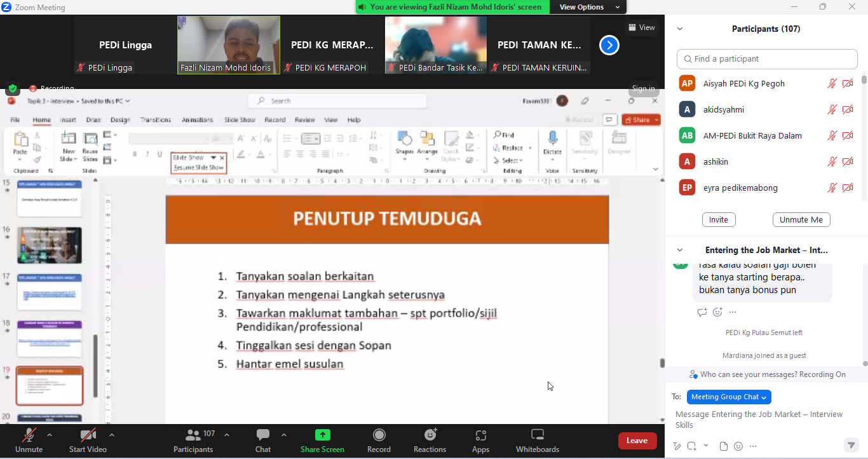The width and height of the screenshot is (868, 459).
Task: Open the Meeting Group Chat recipient dropdown
Action: (x=728, y=397)
